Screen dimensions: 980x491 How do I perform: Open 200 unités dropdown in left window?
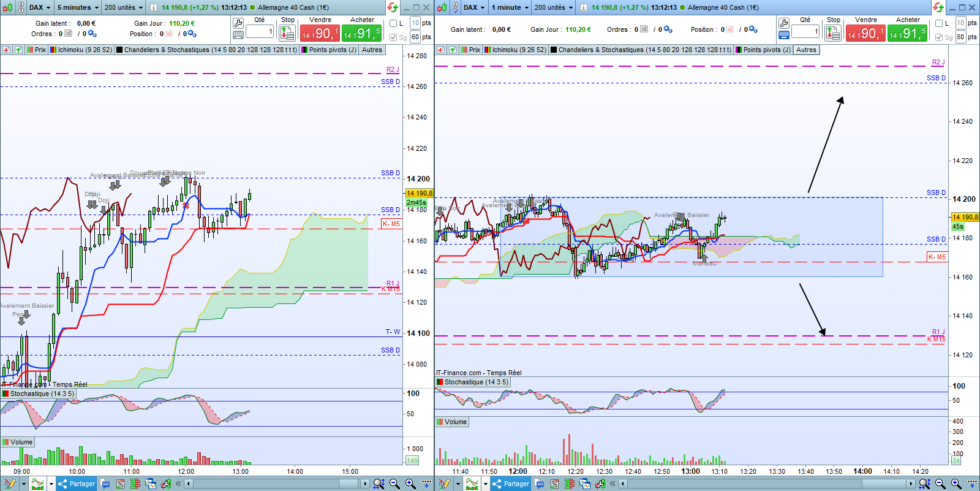point(123,7)
